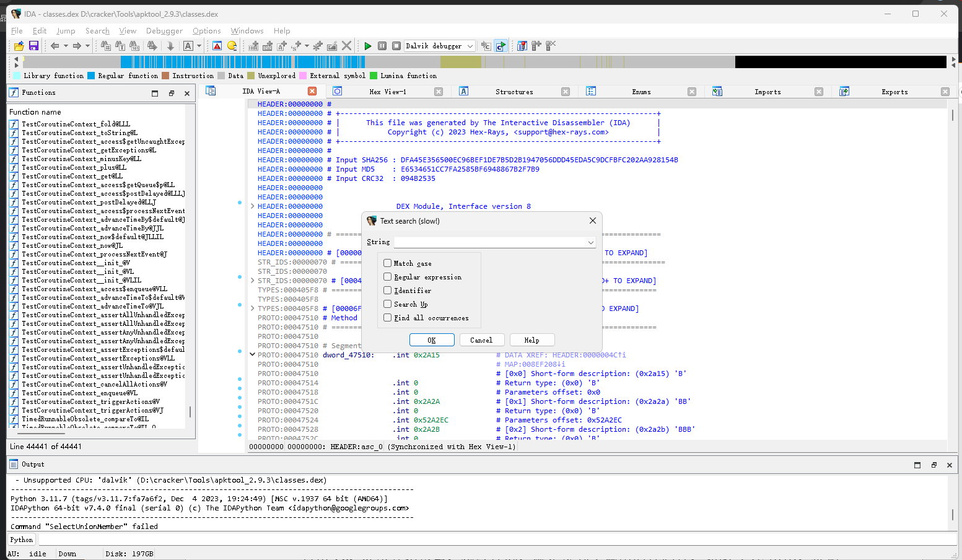The height and width of the screenshot is (560, 962).
Task: Click the convert-to-data plus icon
Action: pyautogui.click(x=268, y=46)
